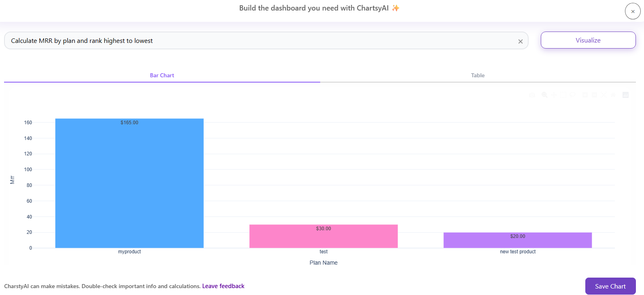Reset chart axes with the home icon
Screen dimensions: 644x295
pyautogui.click(x=613, y=95)
